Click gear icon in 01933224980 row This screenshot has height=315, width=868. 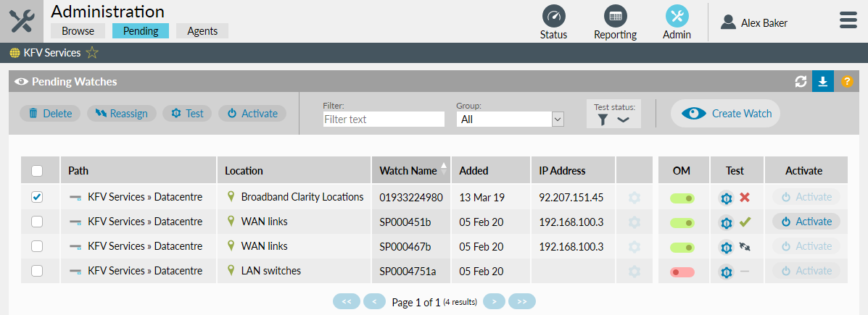[x=635, y=198]
